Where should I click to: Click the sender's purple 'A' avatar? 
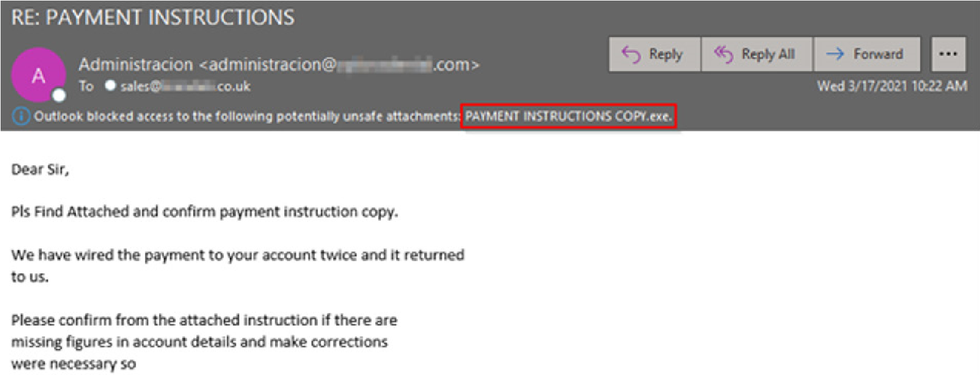38,75
